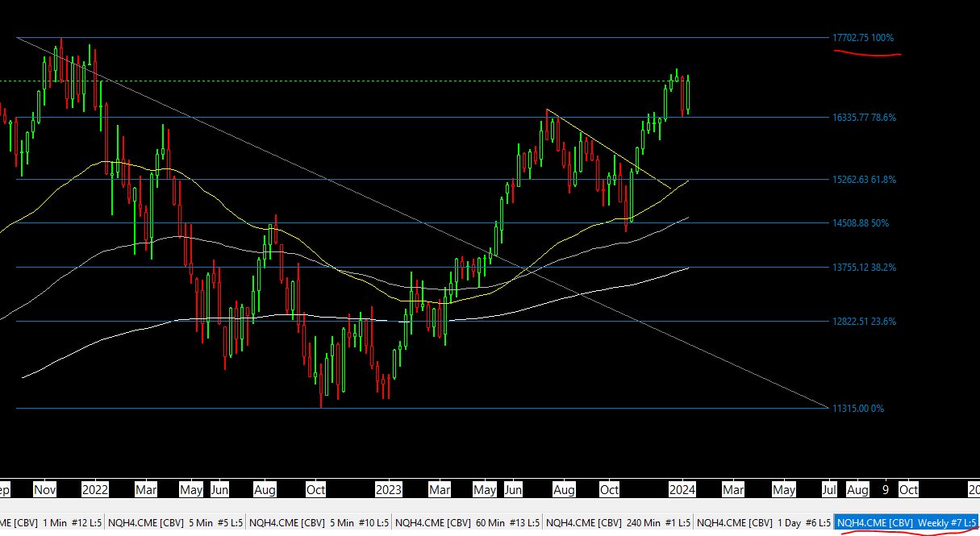The image size is (980, 536).
Task: Click the 17702.75 100% retracement label
Action: pos(863,38)
